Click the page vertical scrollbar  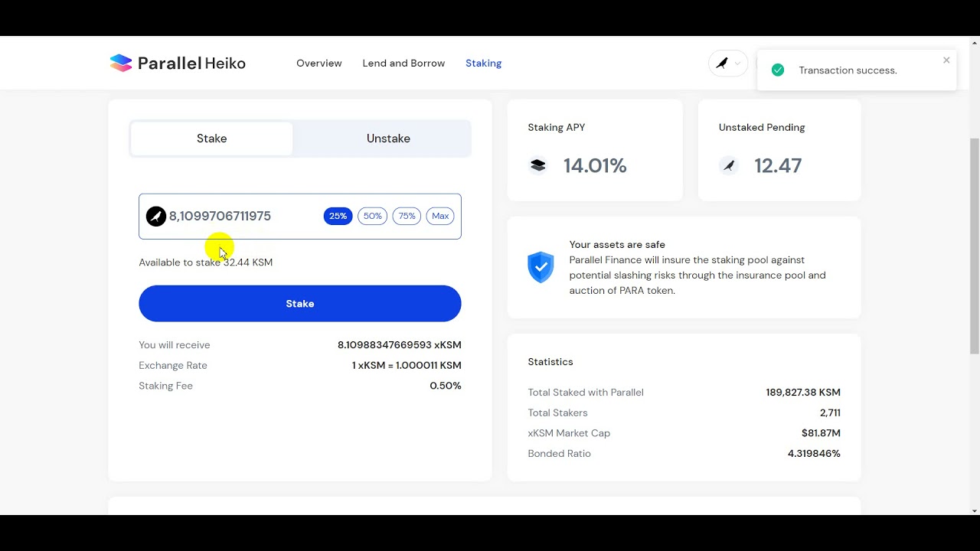(x=974, y=245)
